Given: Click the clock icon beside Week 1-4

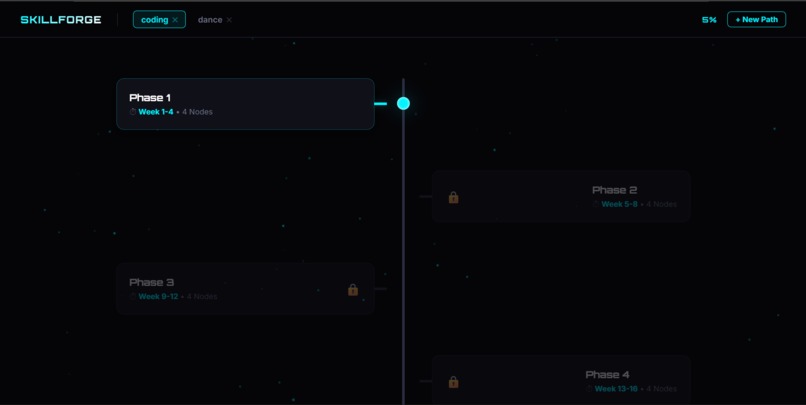Looking at the screenshot, I should point(133,112).
